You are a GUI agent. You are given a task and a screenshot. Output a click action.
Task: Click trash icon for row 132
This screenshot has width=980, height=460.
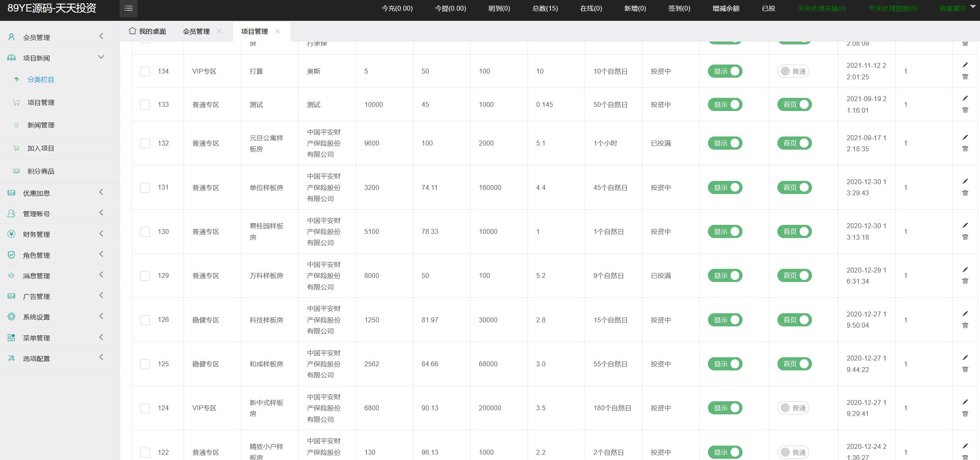point(965,148)
